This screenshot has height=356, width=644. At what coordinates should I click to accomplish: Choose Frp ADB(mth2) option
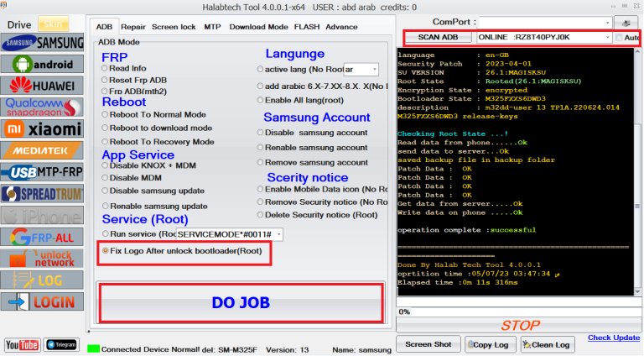click(x=134, y=92)
